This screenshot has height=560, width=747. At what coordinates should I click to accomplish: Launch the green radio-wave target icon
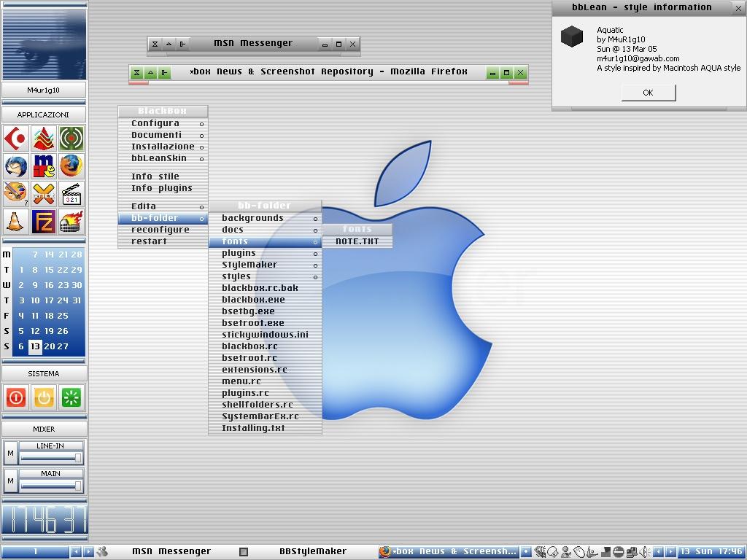tap(71, 139)
